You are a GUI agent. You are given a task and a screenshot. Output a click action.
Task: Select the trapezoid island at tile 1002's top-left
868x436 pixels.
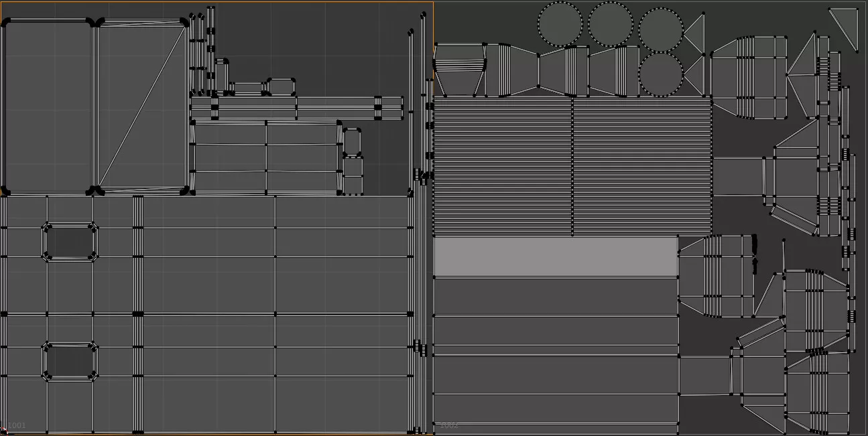[460, 70]
